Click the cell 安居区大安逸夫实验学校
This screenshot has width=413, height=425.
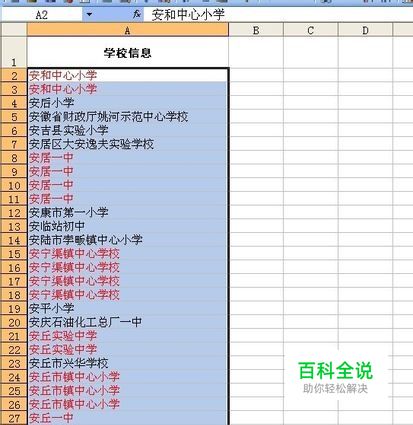[128, 144]
